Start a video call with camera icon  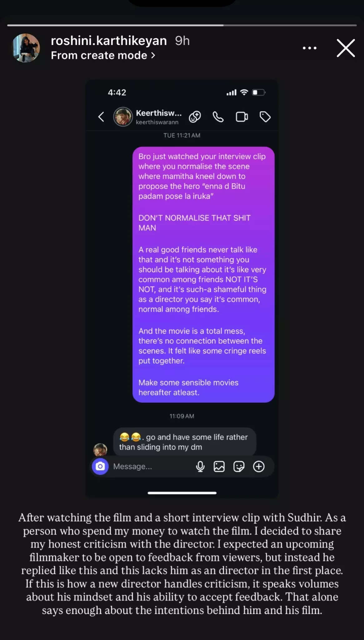[x=242, y=117]
